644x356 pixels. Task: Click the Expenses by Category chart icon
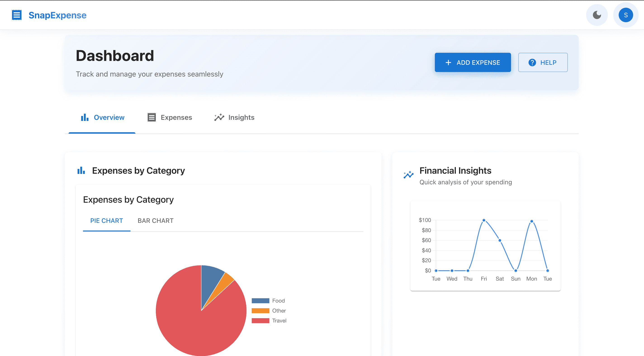[x=81, y=171]
